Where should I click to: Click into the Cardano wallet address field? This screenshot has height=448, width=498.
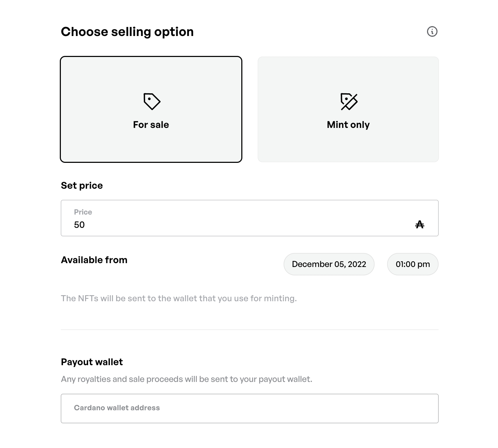tap(250, 409)
